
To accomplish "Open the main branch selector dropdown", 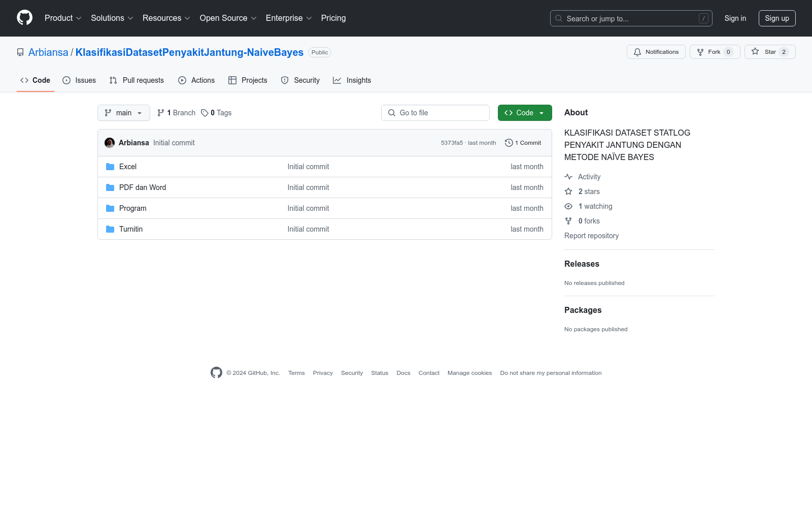I will (124, 113).
